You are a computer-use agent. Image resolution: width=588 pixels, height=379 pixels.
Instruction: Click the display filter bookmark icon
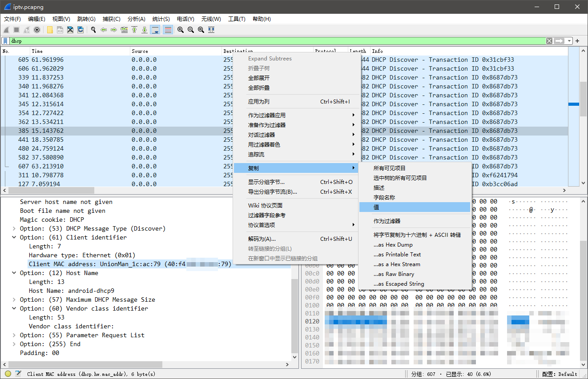click(5, 41)
